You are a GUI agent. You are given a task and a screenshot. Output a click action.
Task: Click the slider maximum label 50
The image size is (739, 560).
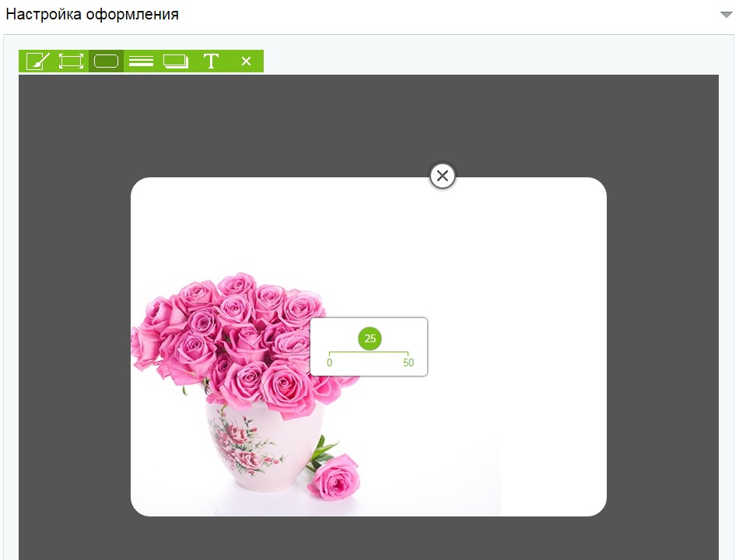coord(408,363)
